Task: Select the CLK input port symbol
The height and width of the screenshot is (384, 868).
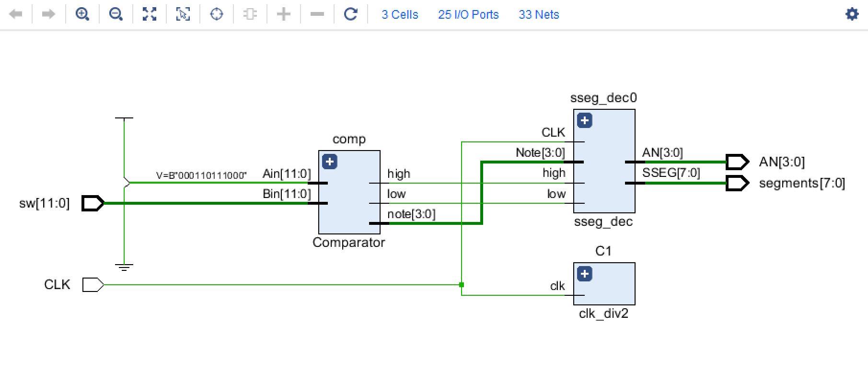Action: (x=93, y=285)
